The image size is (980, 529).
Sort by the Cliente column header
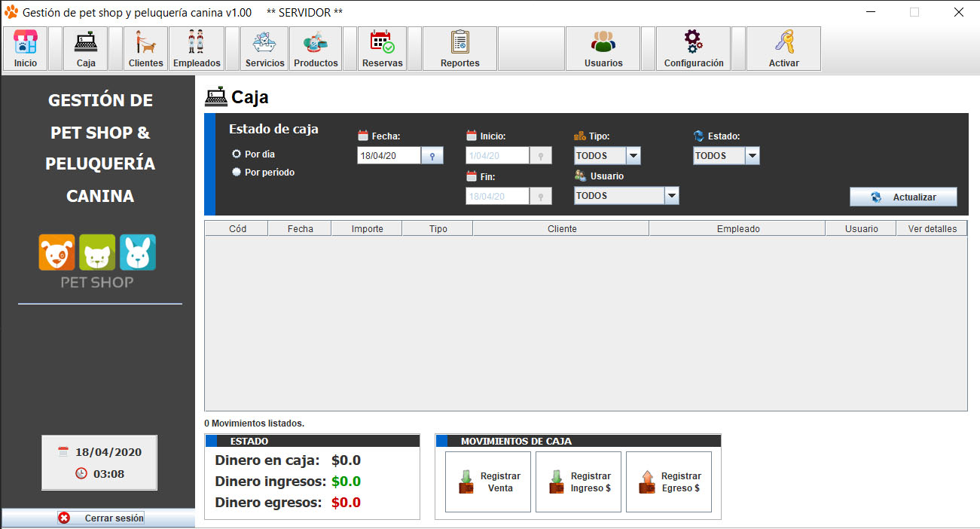coord(561,228)
